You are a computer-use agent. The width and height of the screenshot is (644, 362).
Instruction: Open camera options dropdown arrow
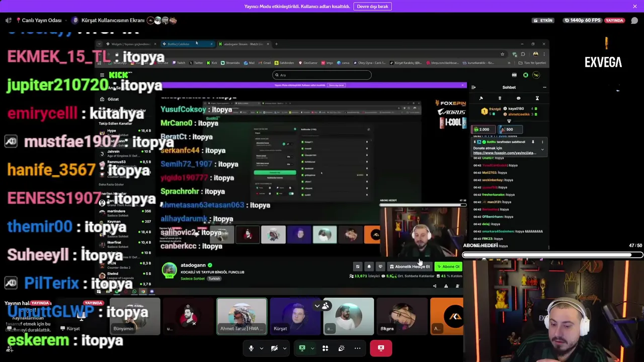coord(285,348)
